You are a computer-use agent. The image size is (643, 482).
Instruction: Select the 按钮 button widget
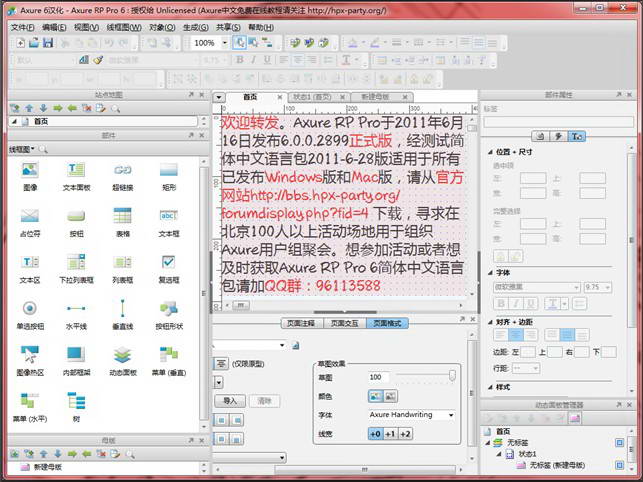76,223
